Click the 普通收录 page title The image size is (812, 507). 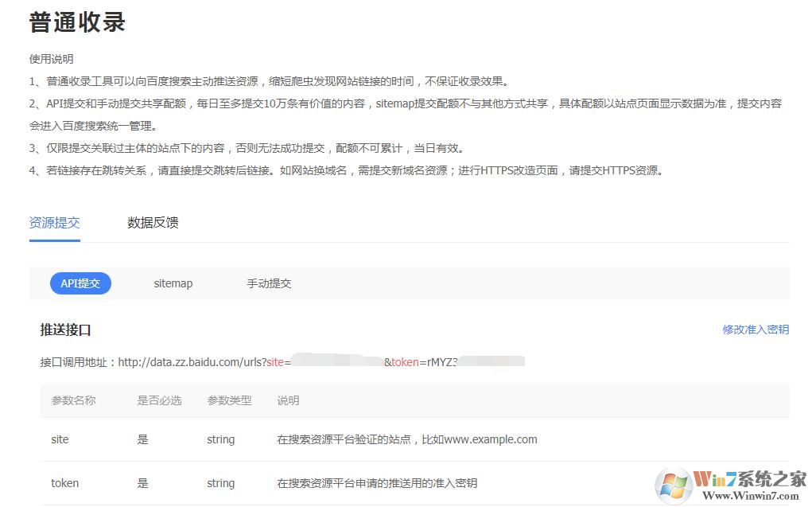point(75,21)
